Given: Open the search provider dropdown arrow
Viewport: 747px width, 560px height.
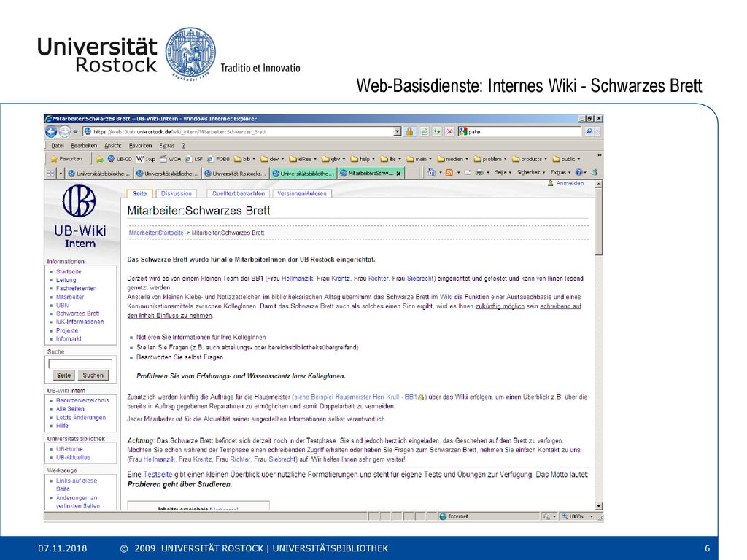Looking at the screenshot, I should click(x=597, y=131).
